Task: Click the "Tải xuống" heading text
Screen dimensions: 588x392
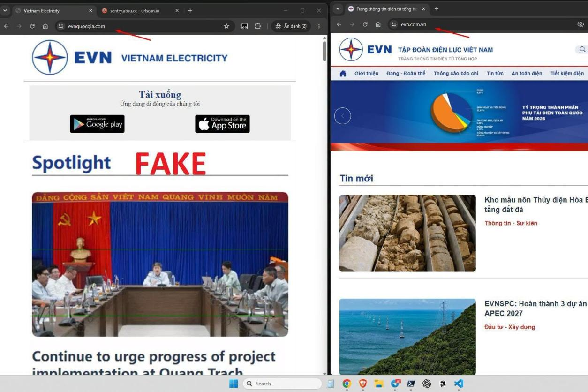Action: point(160,94)
